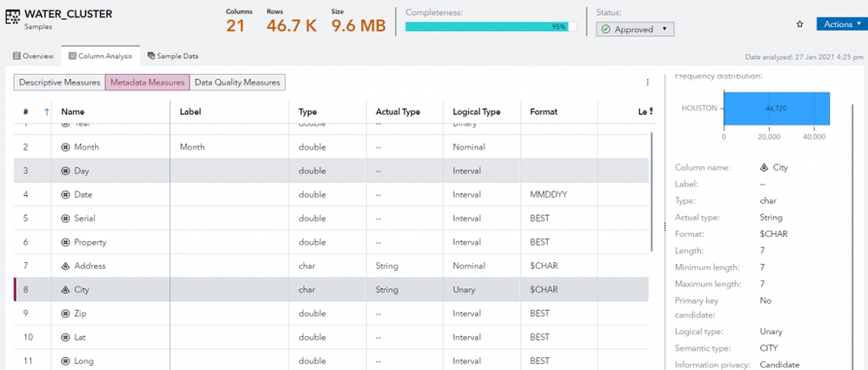Click the numeric type icon beside Zip

[66, 313]
